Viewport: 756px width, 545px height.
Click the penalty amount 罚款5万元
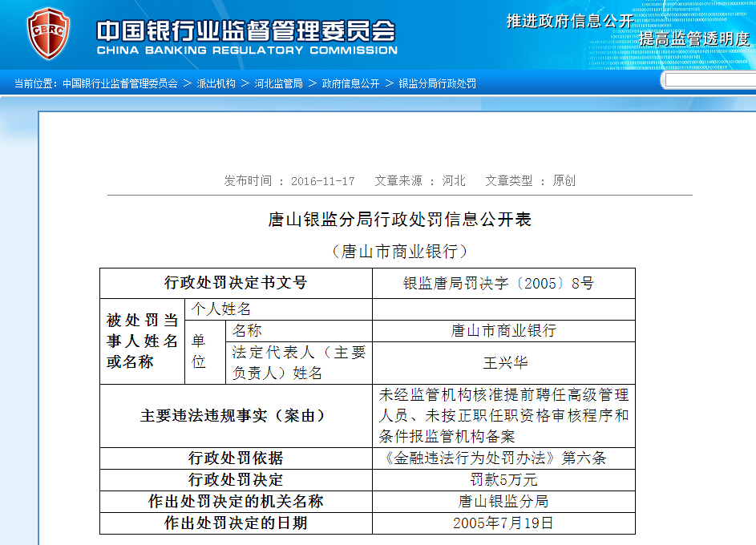[503, 480]
